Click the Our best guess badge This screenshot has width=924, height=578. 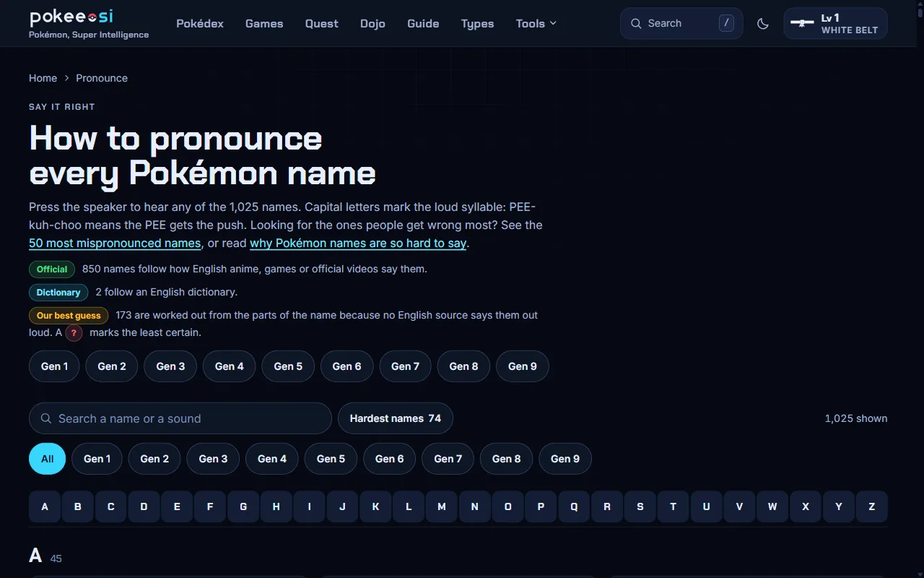69,316
